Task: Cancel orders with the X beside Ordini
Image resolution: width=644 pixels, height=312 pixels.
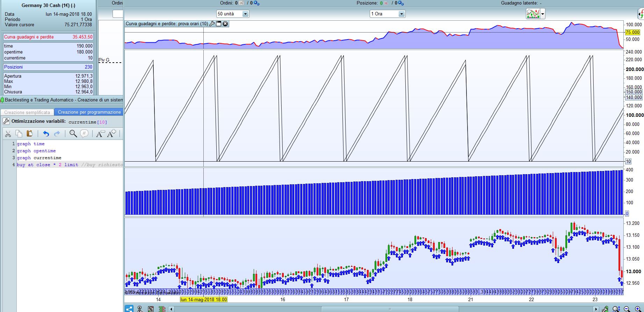Action: tap(241, 3)
